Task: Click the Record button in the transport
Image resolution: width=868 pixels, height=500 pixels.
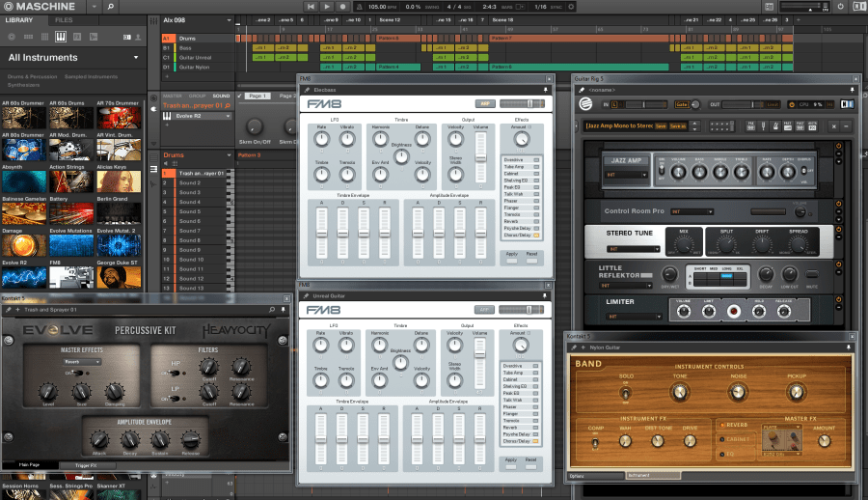Action: pos(343,7)
